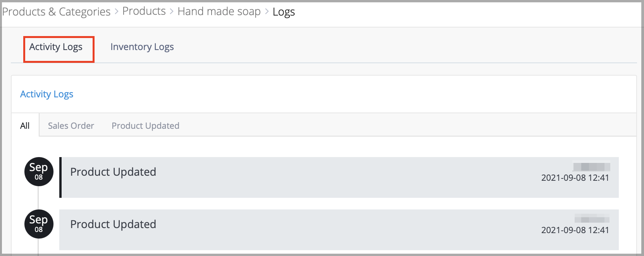Viewport: 644px width, 256px height.
Task: Go to Products breadcrumb link
Action: 144,11
